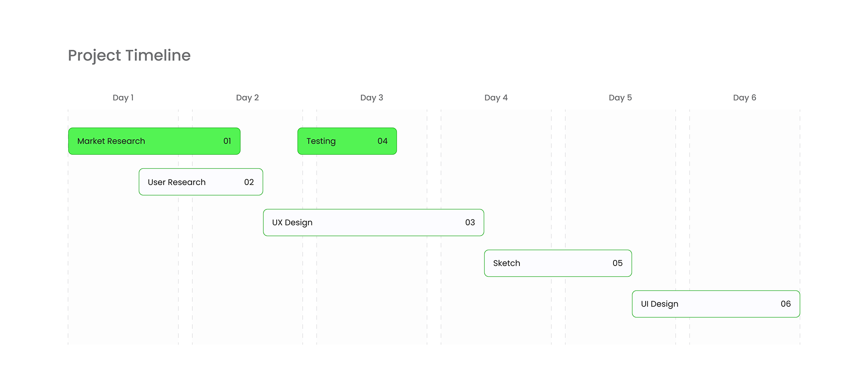Click number 03 on UX Design
The height and width of the screenshot is (389, 868).
(x=470, y=223)
